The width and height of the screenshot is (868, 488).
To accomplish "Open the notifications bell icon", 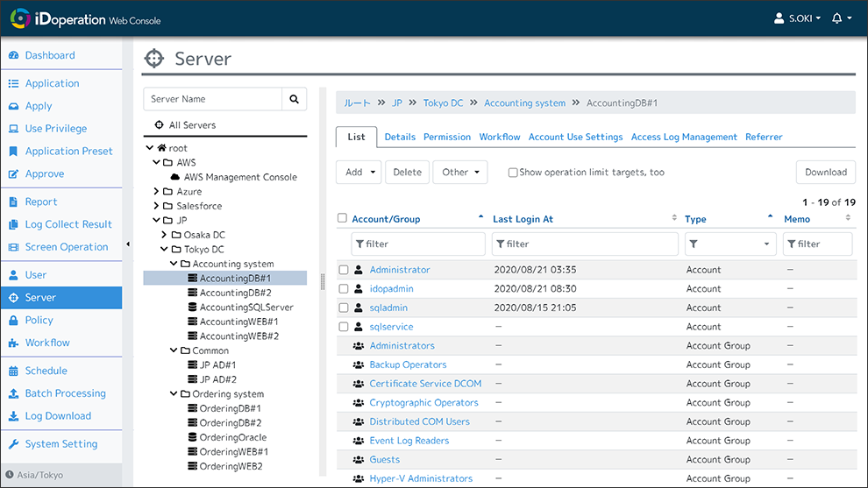I will (836, 18).
